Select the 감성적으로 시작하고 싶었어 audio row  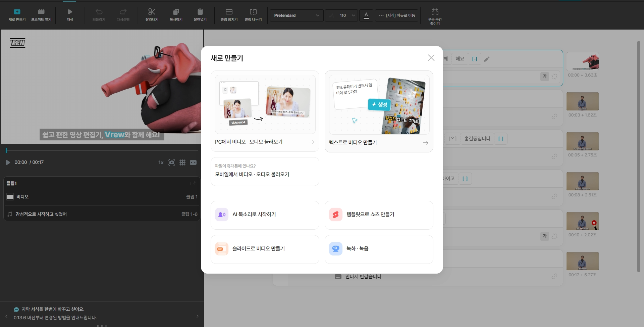tap(102, 214)
